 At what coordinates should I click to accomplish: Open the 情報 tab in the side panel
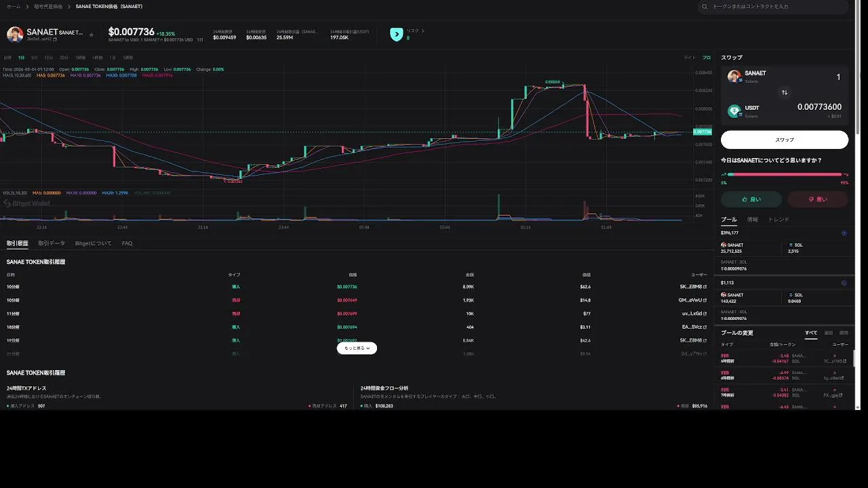pos(752,220)
